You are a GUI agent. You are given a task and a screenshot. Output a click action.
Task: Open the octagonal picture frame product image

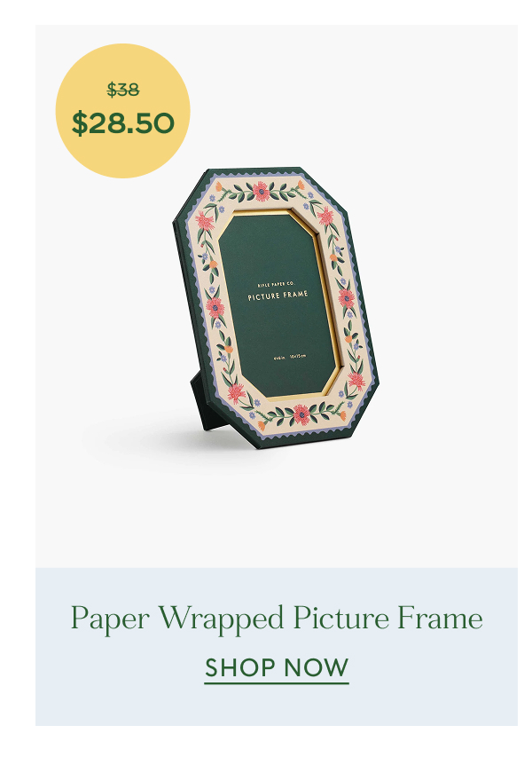[x=276, y=308]
